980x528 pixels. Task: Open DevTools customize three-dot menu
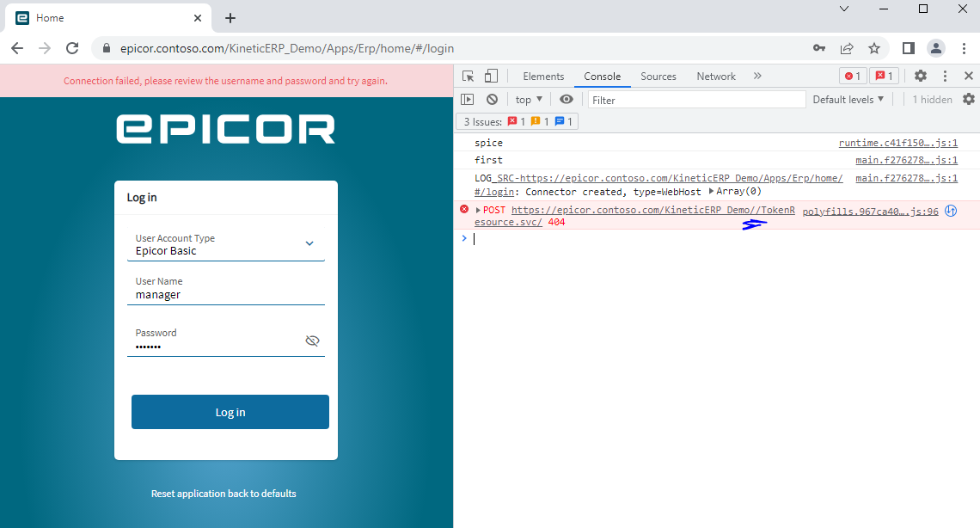tap(945, 77)
